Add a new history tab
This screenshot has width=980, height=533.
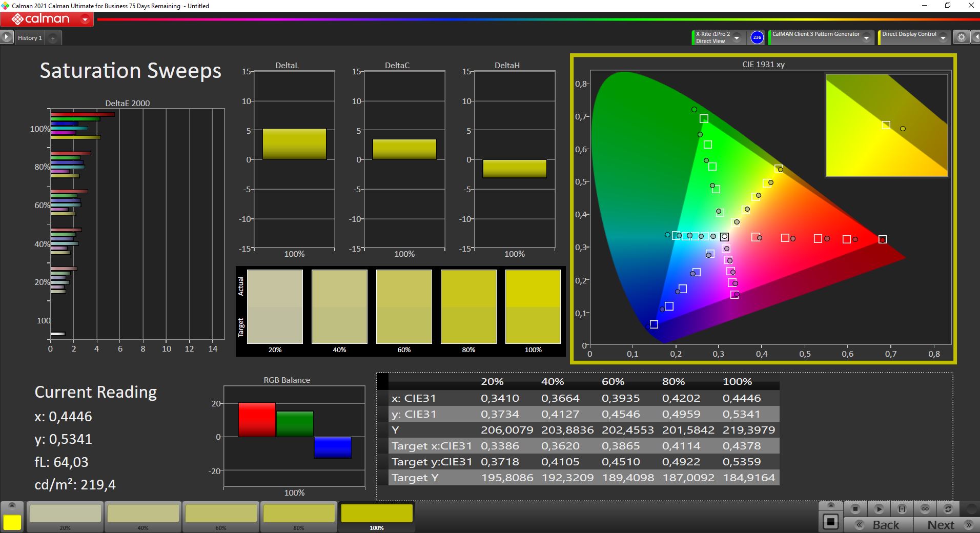(x=53, y=38)
